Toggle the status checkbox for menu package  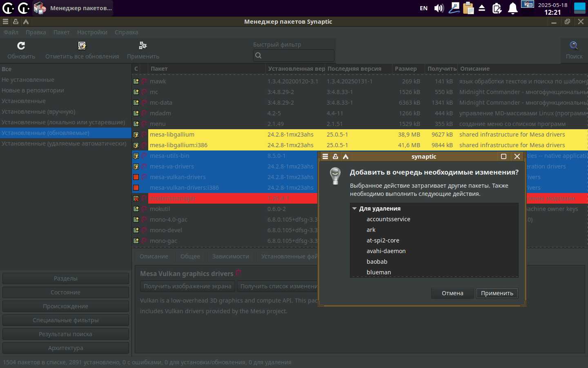pyautogui.click(x=136, y=124)
